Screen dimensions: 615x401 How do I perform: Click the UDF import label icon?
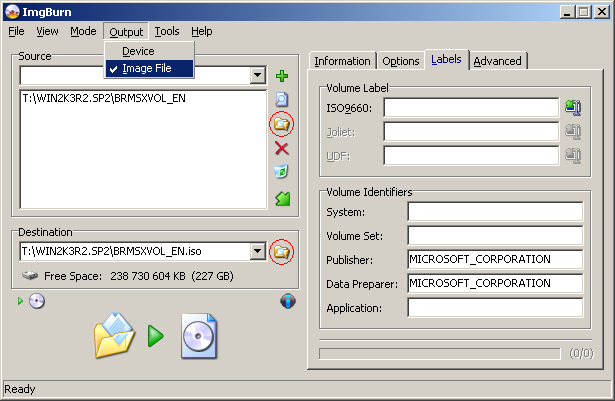click(573, 156)
